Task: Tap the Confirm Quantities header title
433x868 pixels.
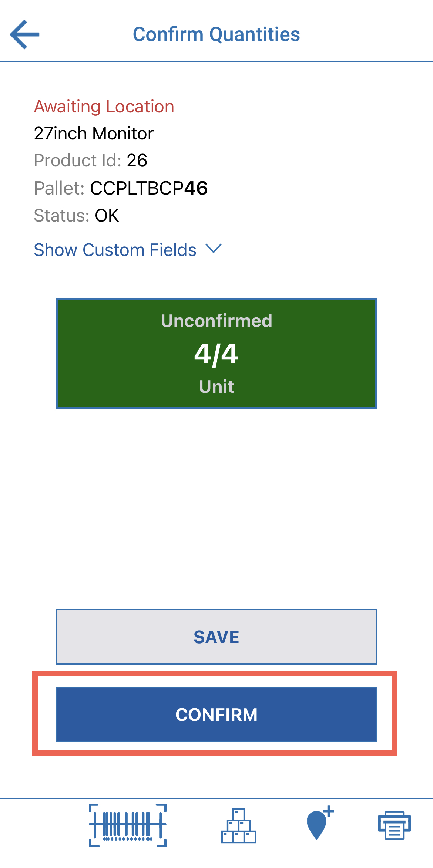Action: point(216,34)
